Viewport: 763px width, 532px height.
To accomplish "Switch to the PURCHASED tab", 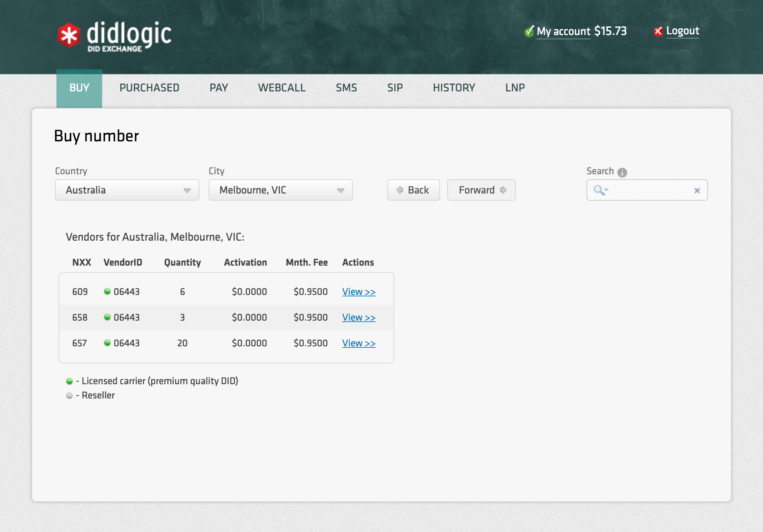I will pos(149,88).
